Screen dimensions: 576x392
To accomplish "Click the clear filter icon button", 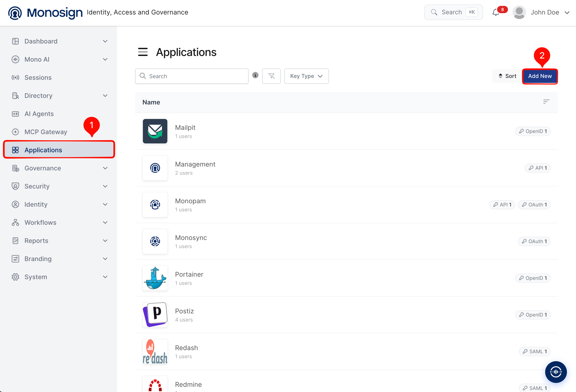I will pyautogui.click(x=271, y=76).
